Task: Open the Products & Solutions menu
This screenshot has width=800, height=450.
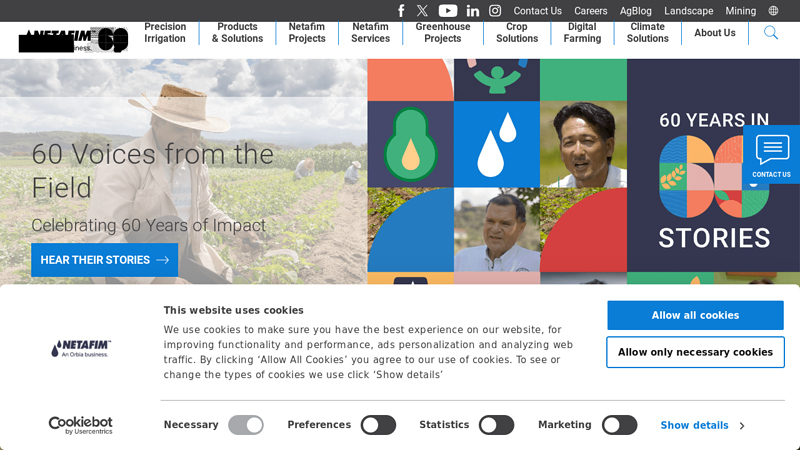Action: 237,33
